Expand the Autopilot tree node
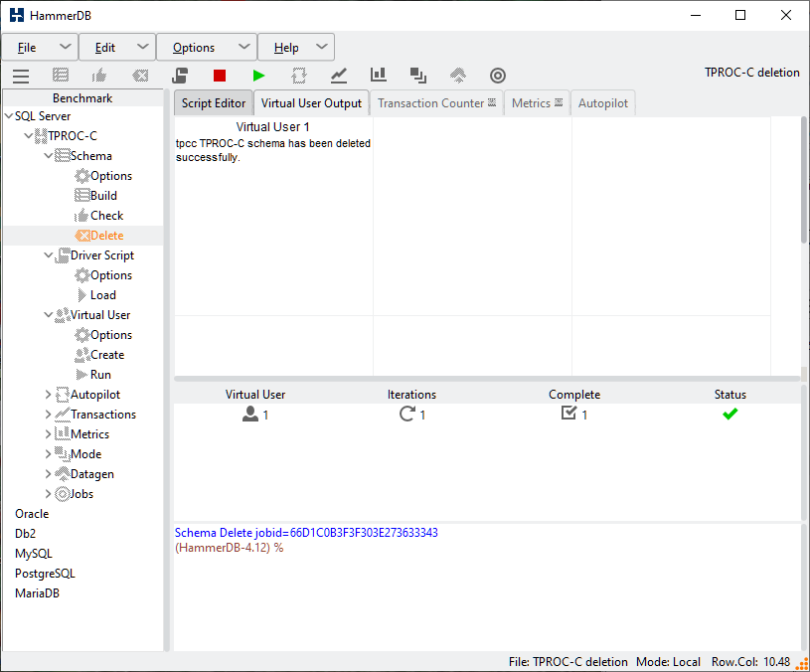Screen dimensions: 810x672 [x=49, y=395]
